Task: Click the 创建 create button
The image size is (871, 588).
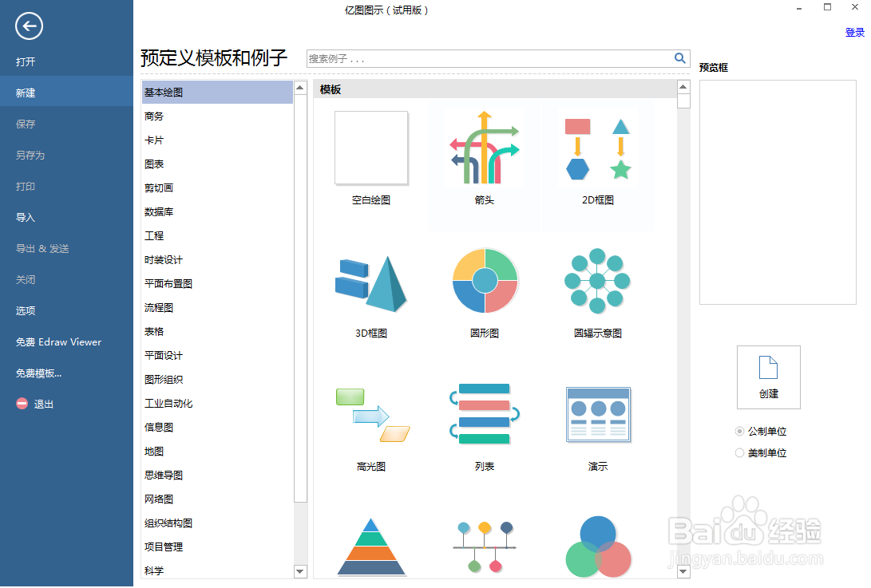Action: click(768, 377)
